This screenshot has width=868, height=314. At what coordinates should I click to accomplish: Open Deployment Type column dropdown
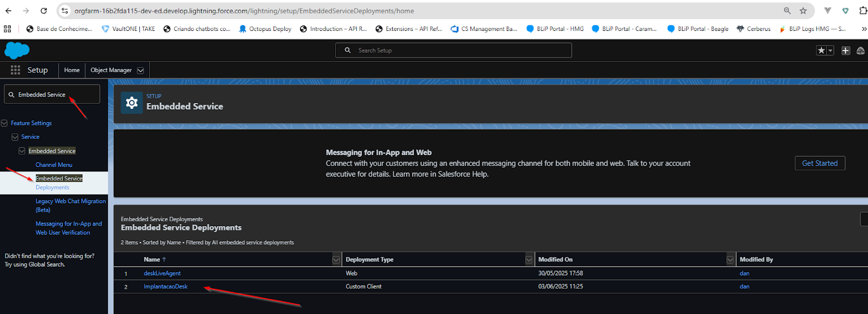coord(528,260)
